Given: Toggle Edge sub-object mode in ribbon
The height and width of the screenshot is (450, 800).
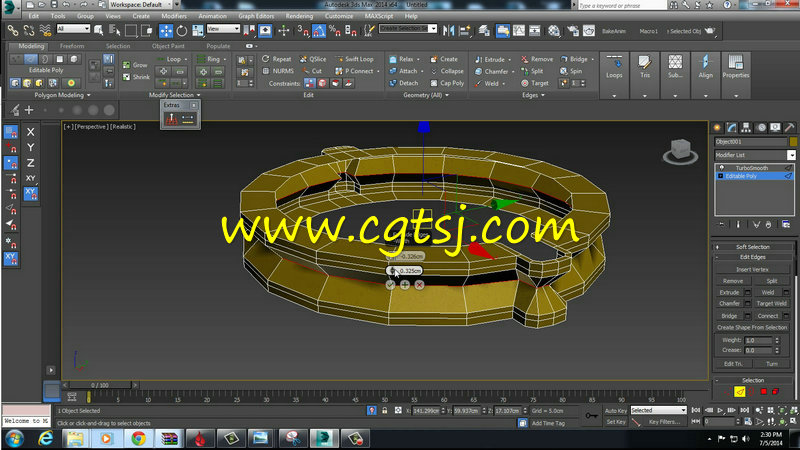Looking at the screenshot, I should pos(31,59).
